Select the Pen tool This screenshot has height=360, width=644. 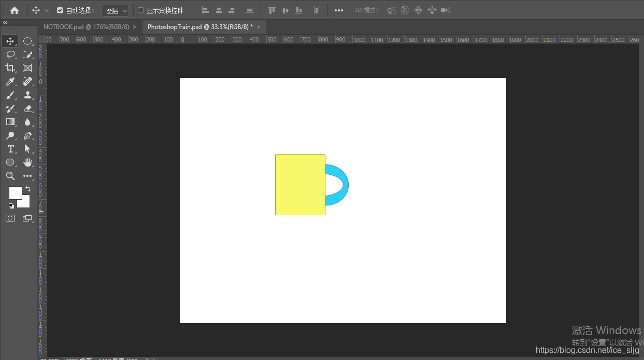click(28, 136)
